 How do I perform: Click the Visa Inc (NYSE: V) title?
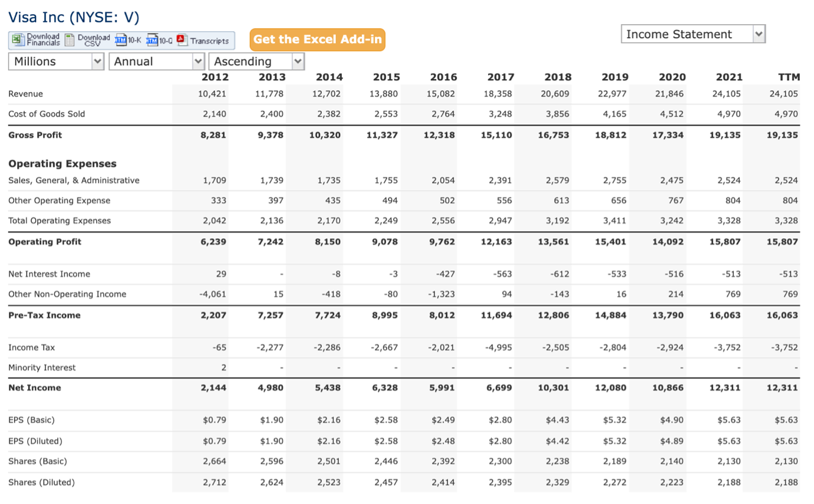(74, 18)
